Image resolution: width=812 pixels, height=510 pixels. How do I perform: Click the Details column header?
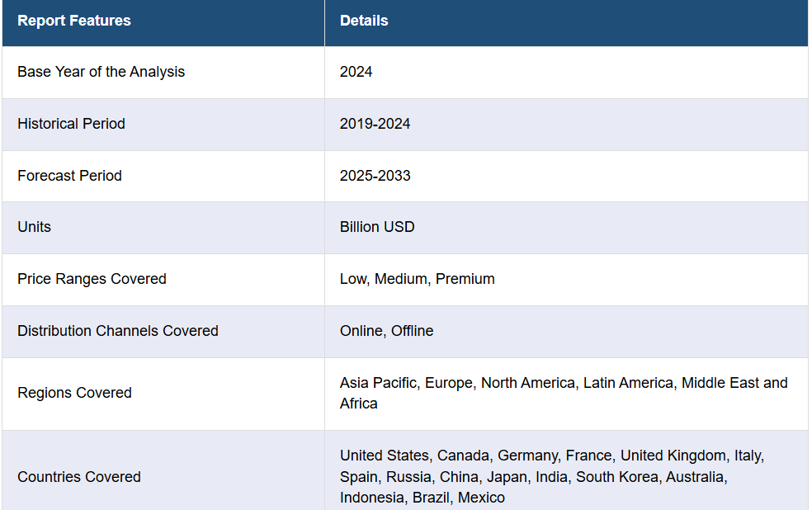pyautogui.click(x=364, y=21)
